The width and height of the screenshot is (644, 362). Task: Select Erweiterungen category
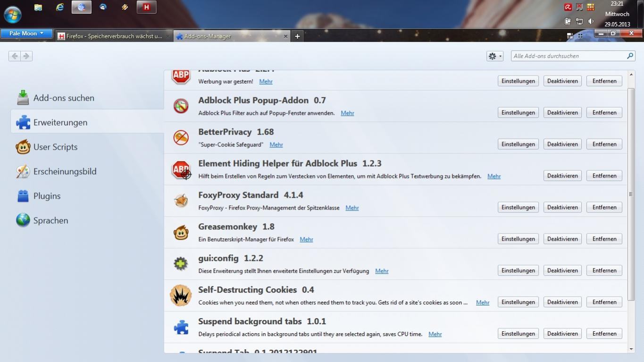88,122
